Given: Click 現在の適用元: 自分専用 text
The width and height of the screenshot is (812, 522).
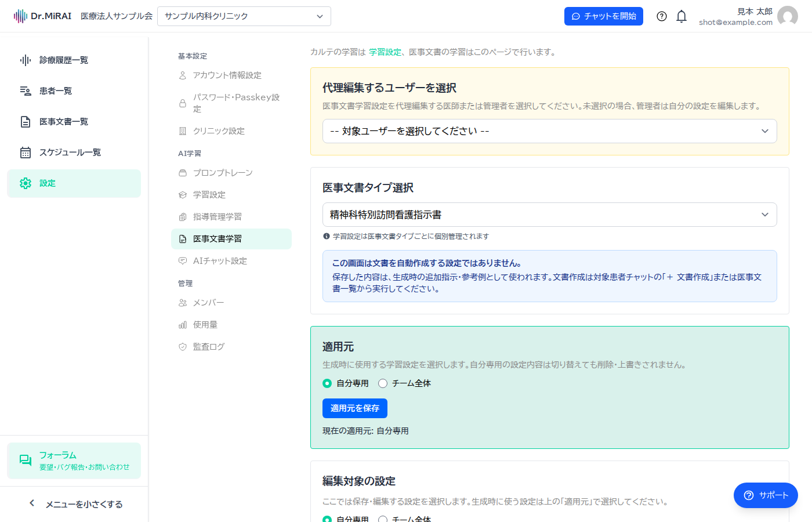Looking at the screenshot, I should click(x=365, y=431).
